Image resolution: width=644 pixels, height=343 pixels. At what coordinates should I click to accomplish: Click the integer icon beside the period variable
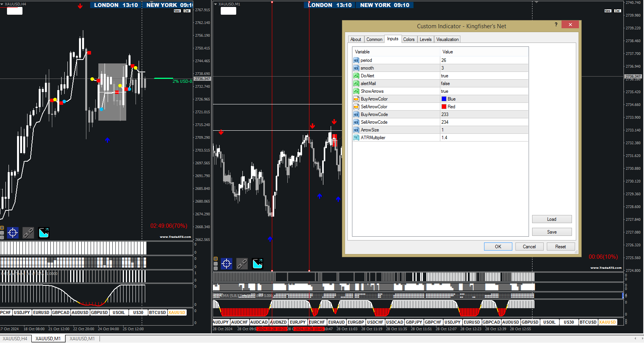[356, 60]
